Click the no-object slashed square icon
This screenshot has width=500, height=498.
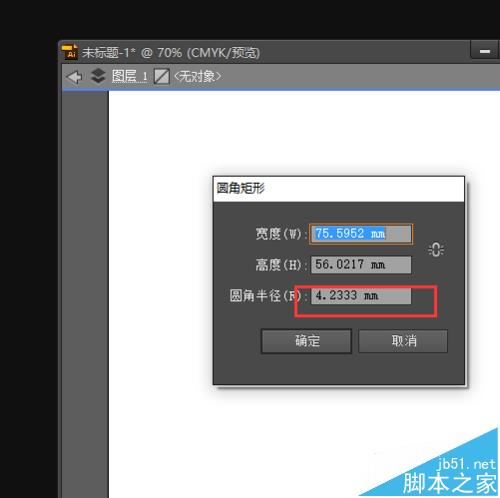[x=162, y=77]
